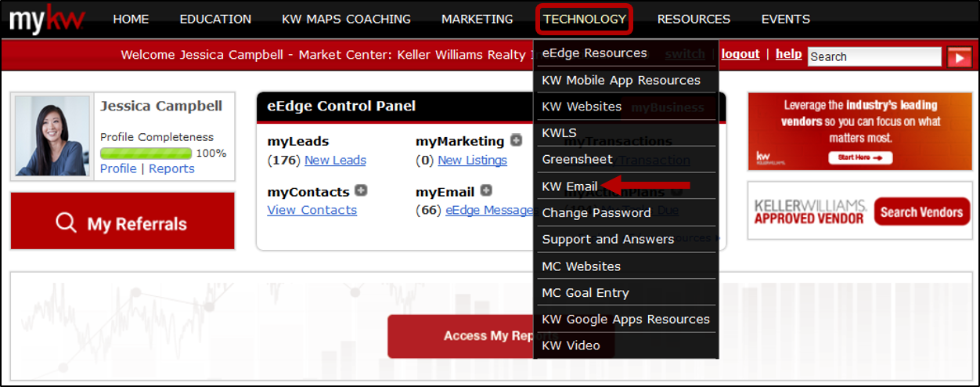Click the red search go arrow button

959,56
